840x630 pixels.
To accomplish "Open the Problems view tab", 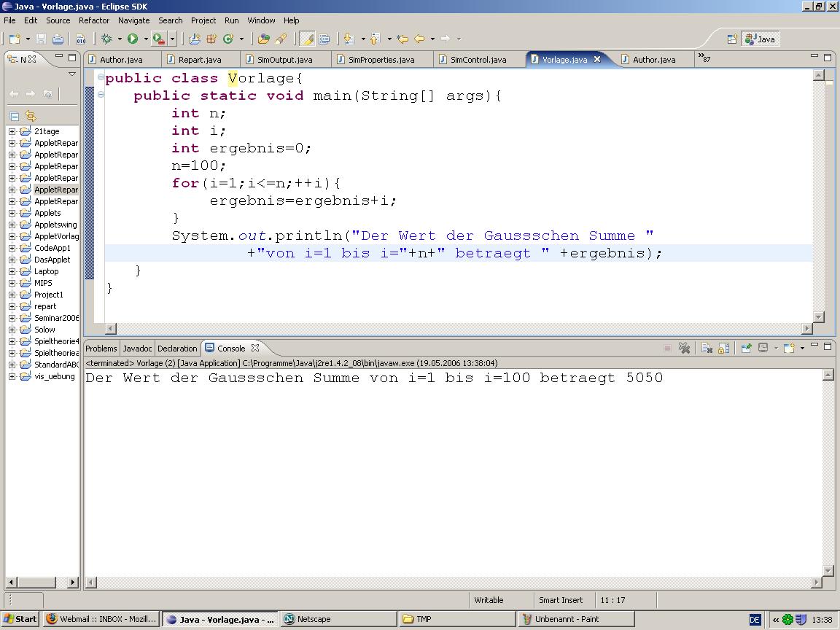I will (101, 349).
